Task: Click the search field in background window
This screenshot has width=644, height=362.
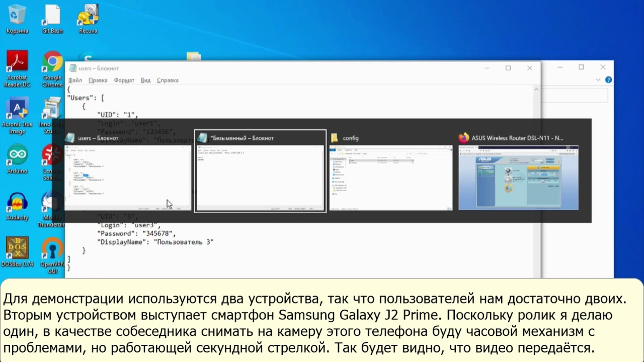Action: click(x=575, y=95)
